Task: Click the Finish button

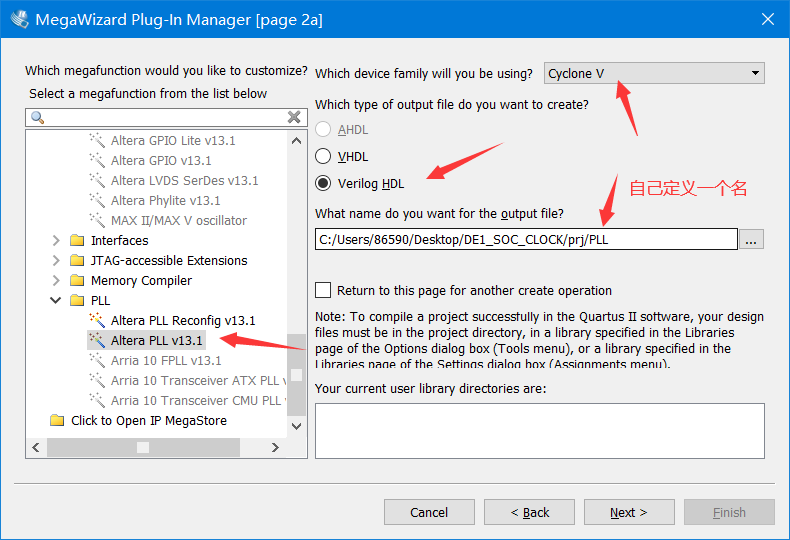Action: pyautogui.click(x=729, y=512)
